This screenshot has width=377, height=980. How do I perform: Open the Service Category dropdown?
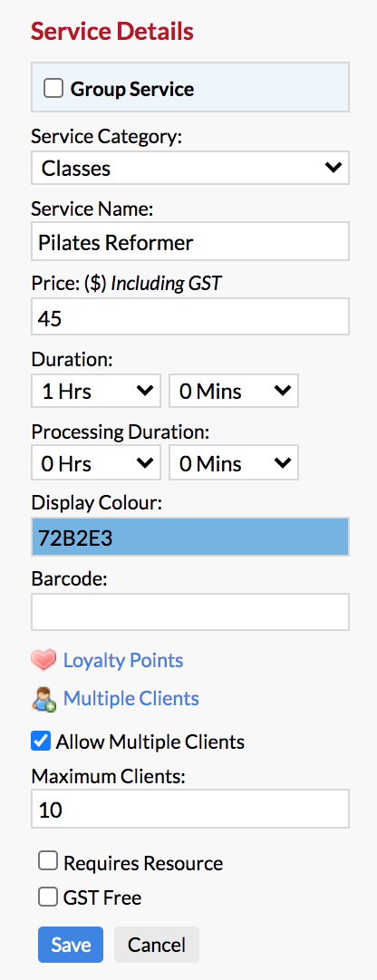click(190, 168)
